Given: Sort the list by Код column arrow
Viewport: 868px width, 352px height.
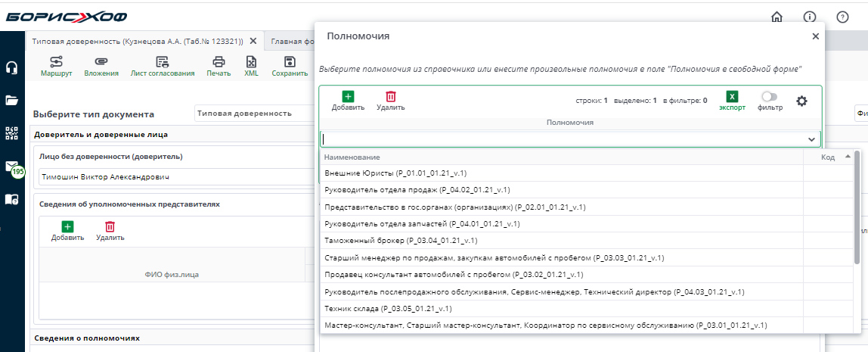Looking at the screenshot, I should coord(847,156).
